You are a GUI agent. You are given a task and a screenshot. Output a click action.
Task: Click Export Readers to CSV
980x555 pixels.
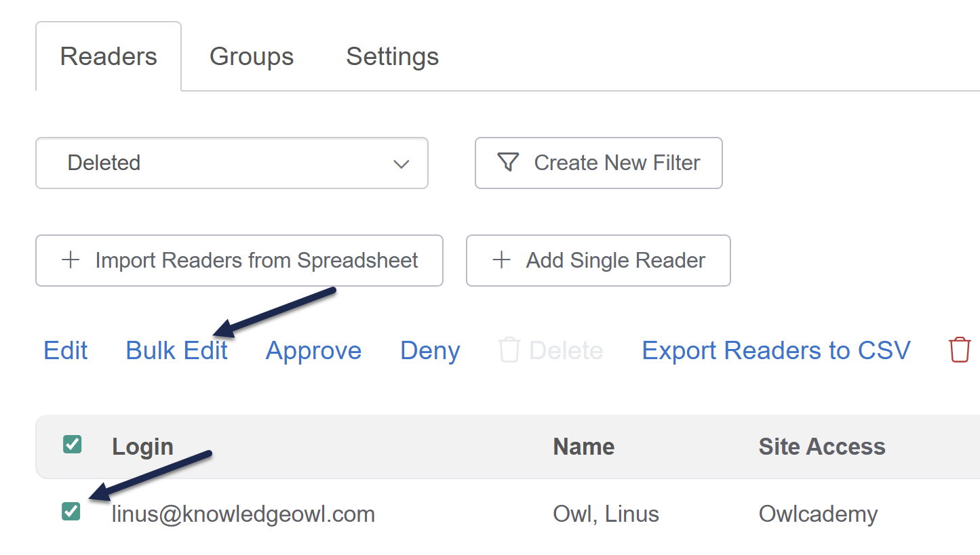click(x=776, y=350)
